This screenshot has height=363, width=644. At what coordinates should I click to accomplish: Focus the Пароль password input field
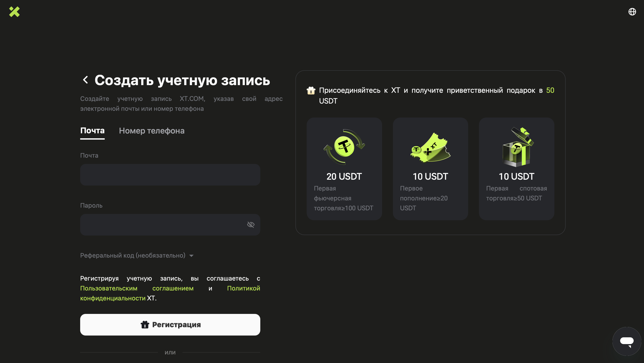click(x=163, y=225)
